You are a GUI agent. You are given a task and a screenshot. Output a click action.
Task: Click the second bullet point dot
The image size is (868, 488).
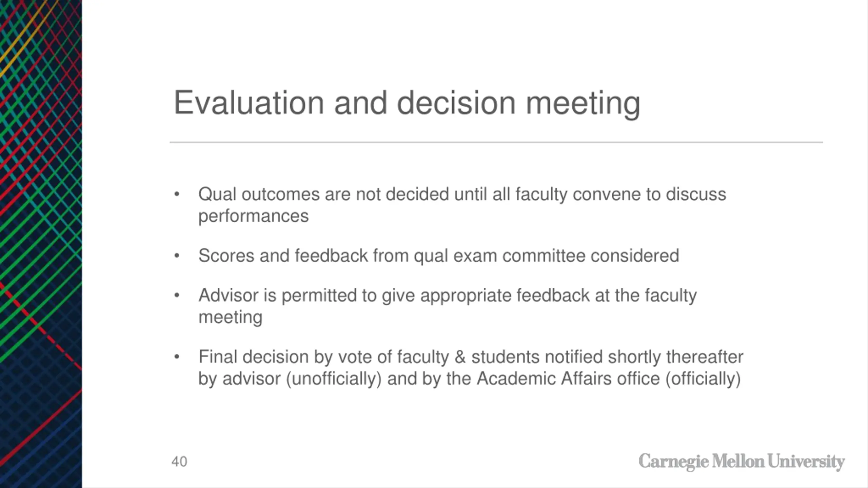176,256
